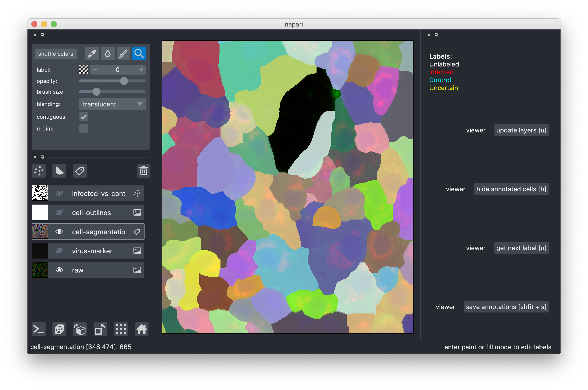This screenshot has height=390, width=588.
Task: Open the console terminal icon
Action: 39,329
